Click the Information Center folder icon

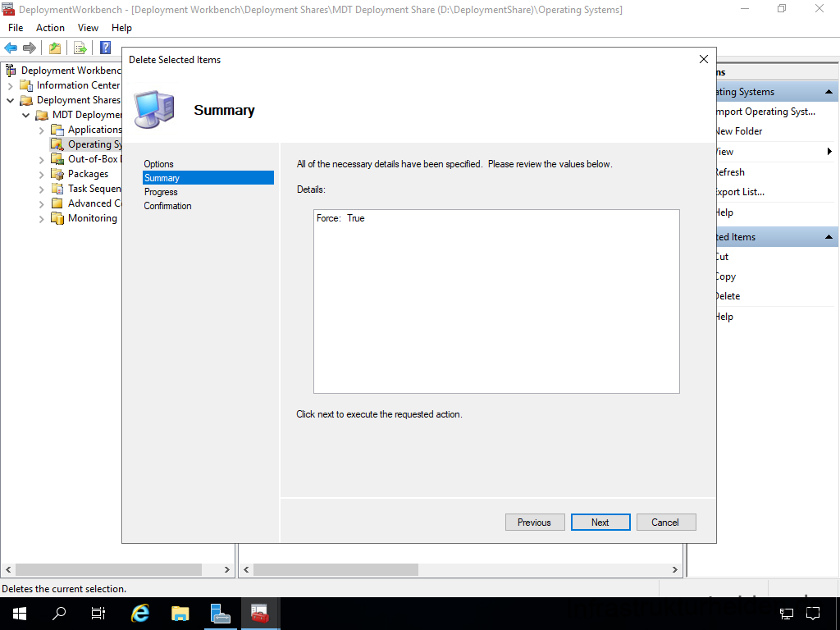coord(25,85)
